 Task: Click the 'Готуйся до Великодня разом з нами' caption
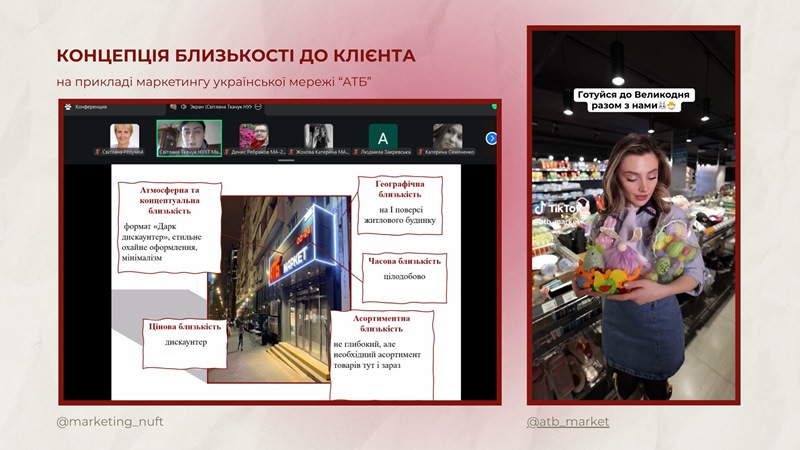point(633,100)
